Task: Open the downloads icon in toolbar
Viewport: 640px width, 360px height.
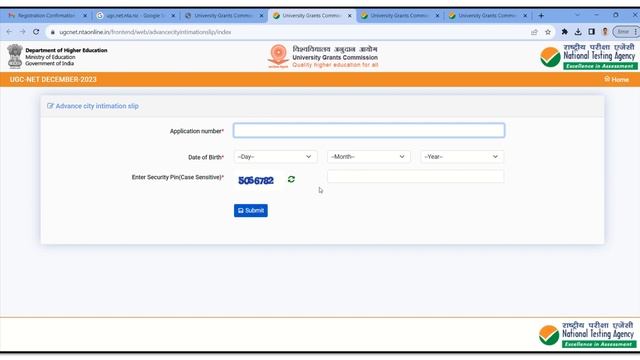Action: (x=578, y=31)
